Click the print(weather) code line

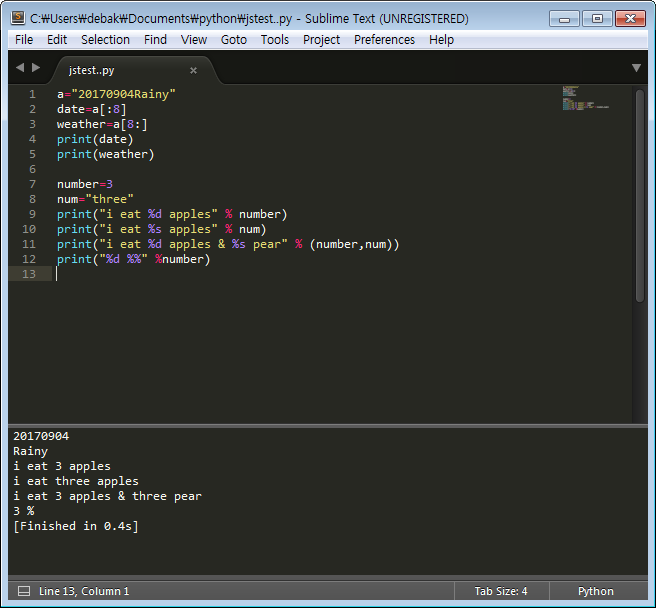tap(105, 154)
